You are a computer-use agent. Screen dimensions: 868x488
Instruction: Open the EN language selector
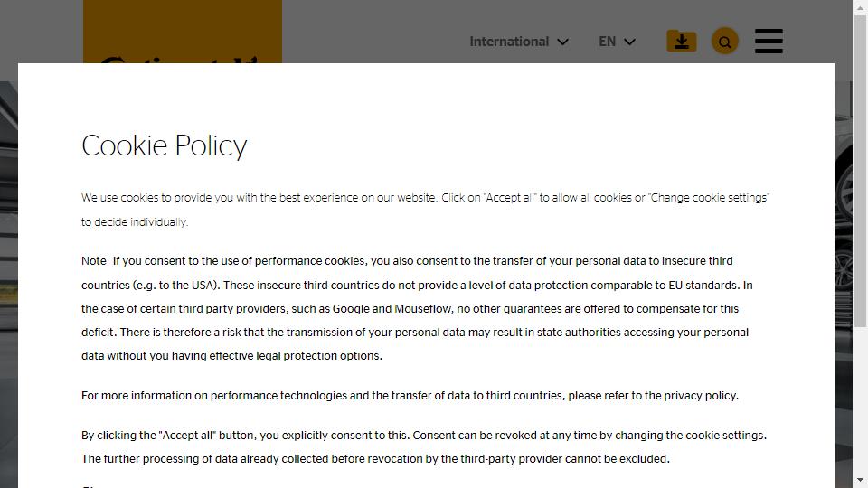[608, 42]
